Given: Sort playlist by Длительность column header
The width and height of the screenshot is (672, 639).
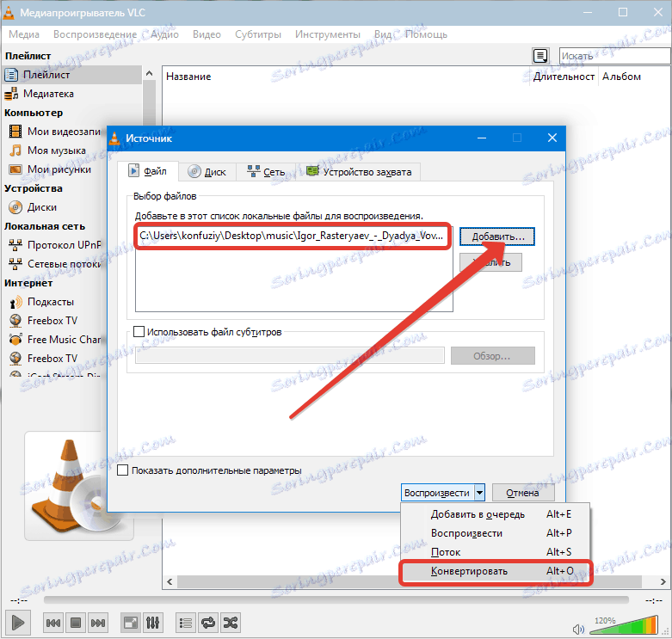Looking at the screenshot, I should (564, 77).
